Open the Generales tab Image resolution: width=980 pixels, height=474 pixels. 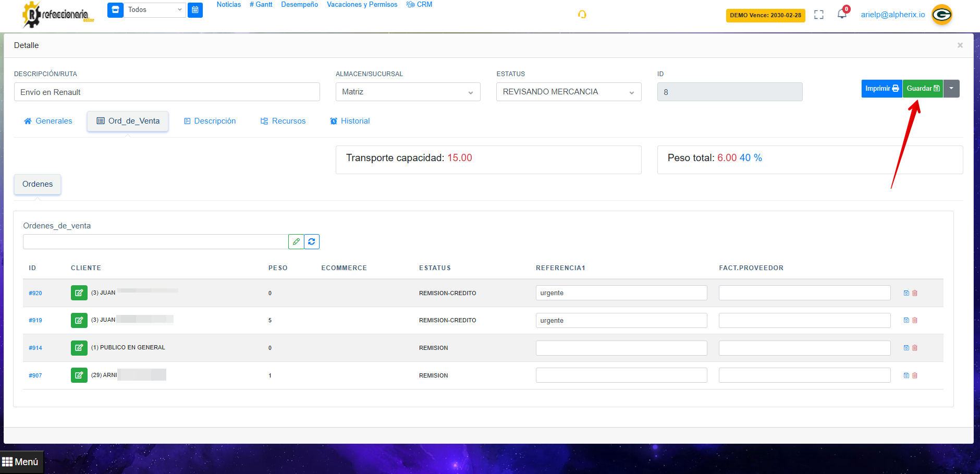tap(48, 121)
